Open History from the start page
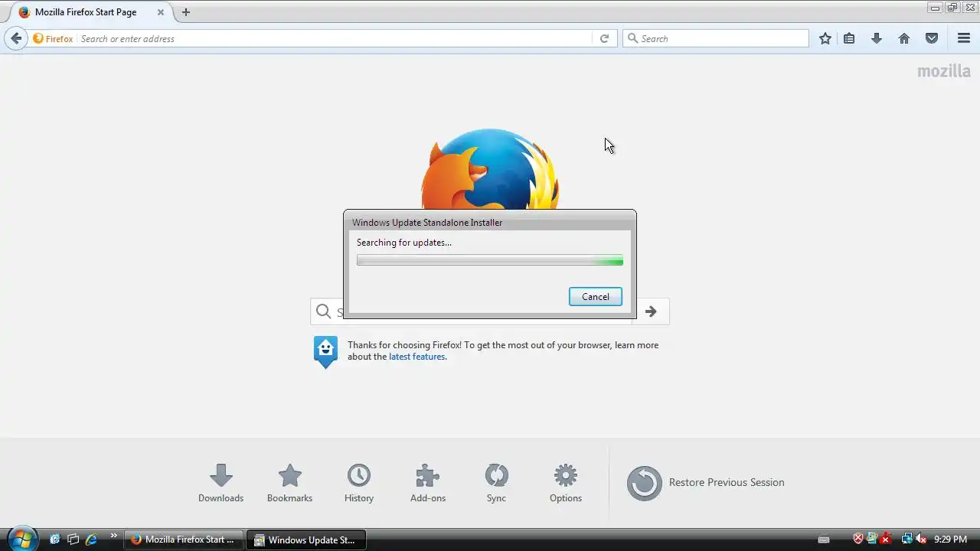The height and width of the screenshot is (551, 980). 358,483
